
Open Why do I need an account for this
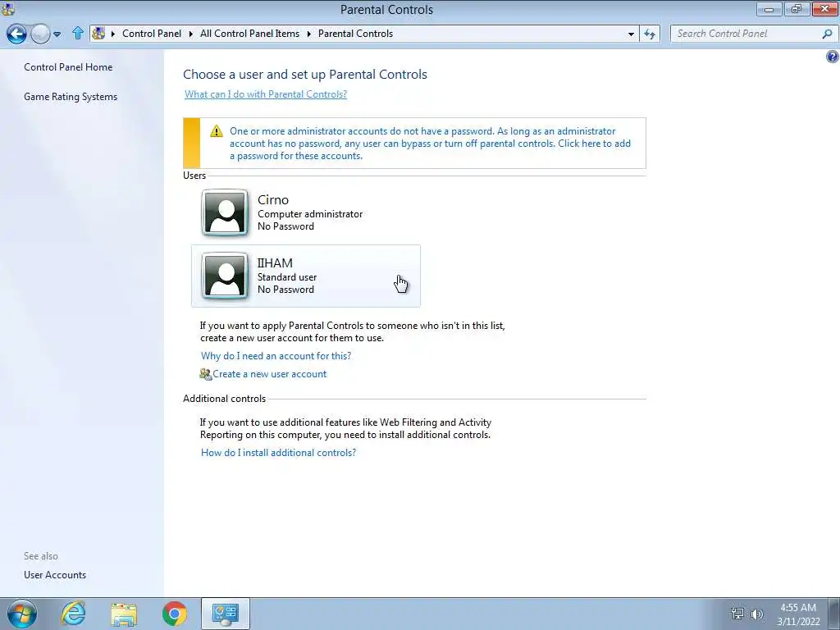pyautogui.click(x=276, y=356)
